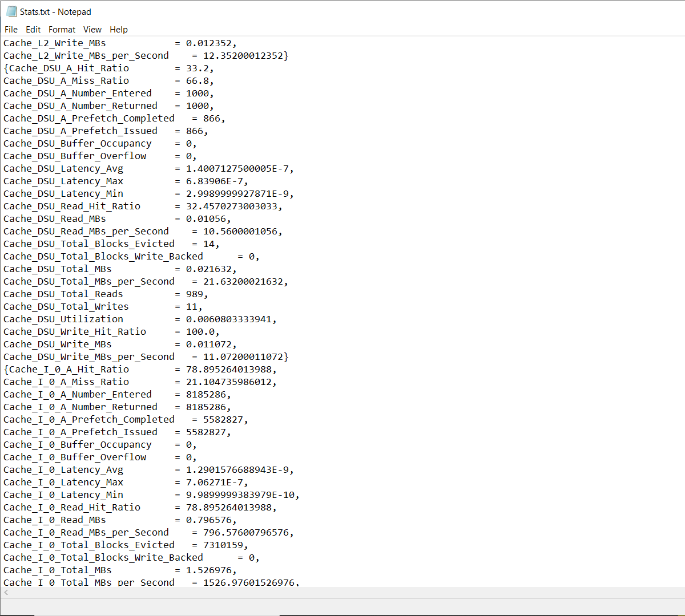685x616 pixels.
Task: Click the horizontal scrollbar left arrow
Action: (6, 593)
